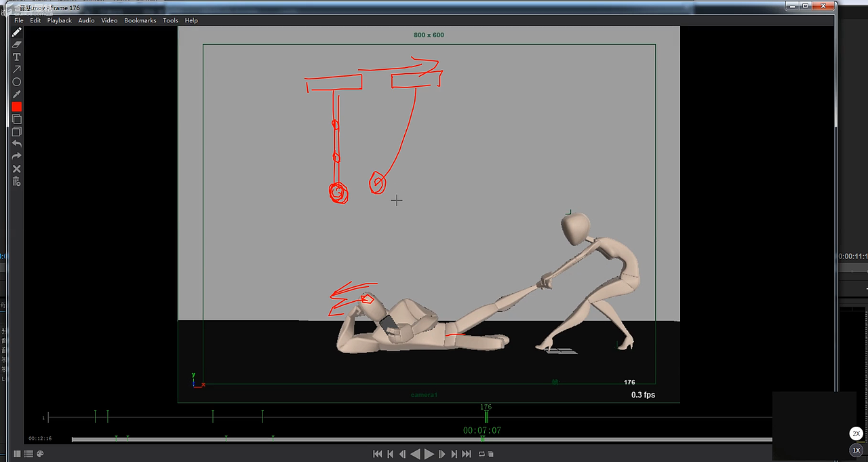Open the Edit menu

35,20
